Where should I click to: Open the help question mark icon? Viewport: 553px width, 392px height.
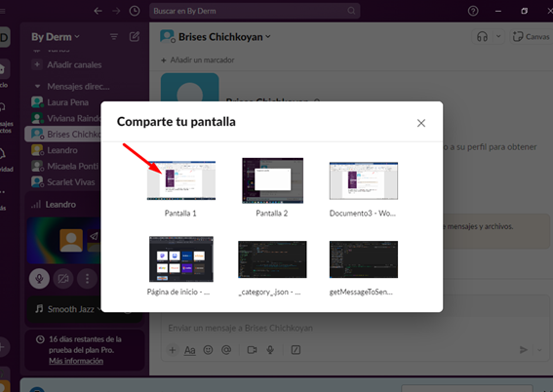[473, 11]
